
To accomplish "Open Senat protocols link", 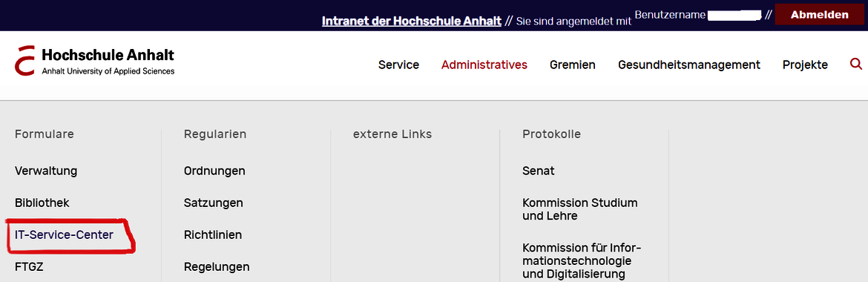I will (538, 171).
